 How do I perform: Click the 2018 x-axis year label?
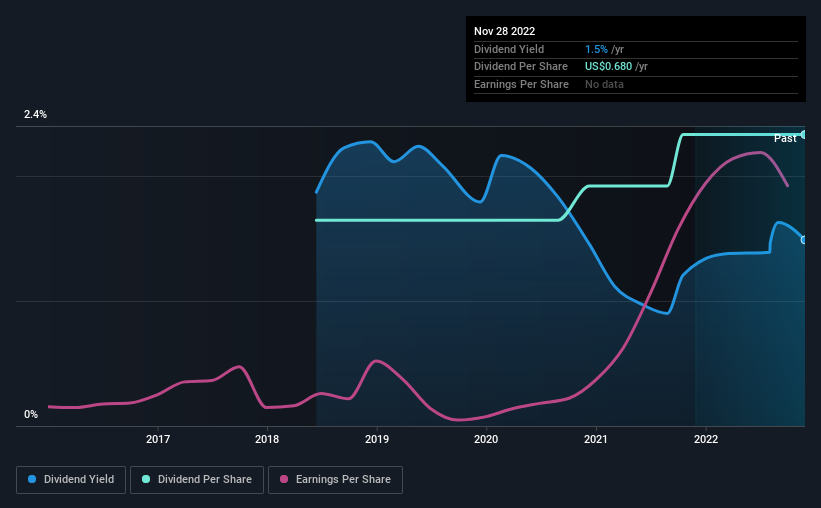pyautogui.click(x=267, y=439)
